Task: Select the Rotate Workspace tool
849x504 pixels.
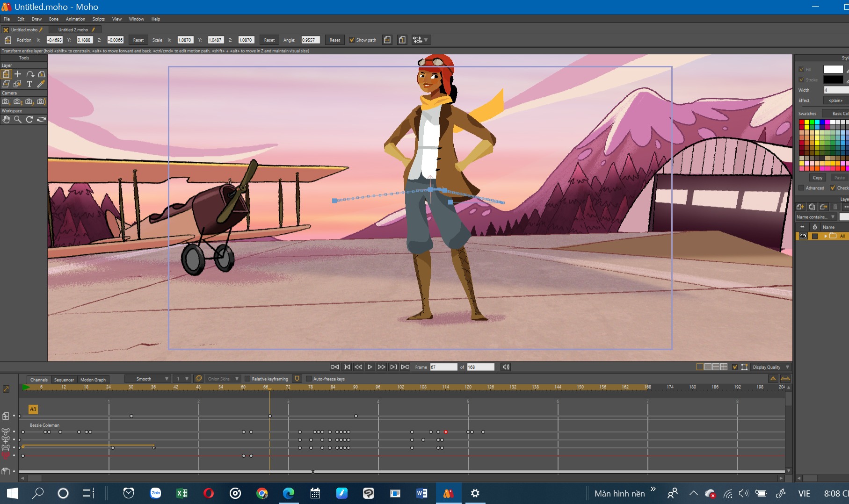Action: point(29,119)
